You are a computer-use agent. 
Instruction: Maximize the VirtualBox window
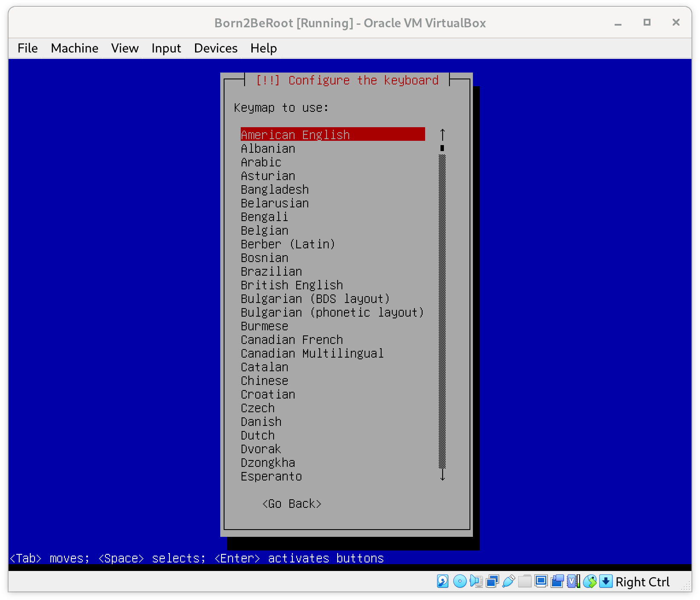(x=647, y=22)
